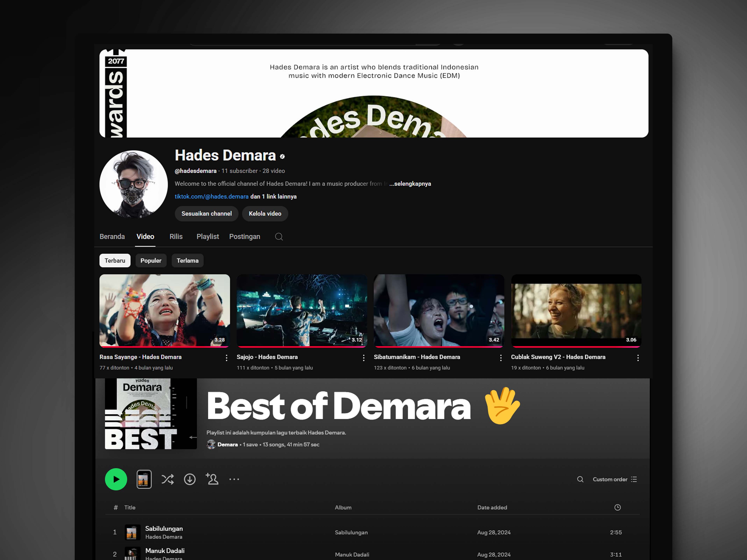Expand channel description with ...selengkapnya
The width and height of the screenshot is (747, 560).
point(410,184)
